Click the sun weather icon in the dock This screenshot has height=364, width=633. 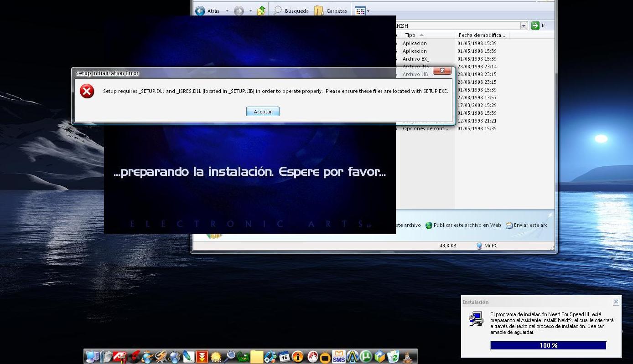coord(216,357)
